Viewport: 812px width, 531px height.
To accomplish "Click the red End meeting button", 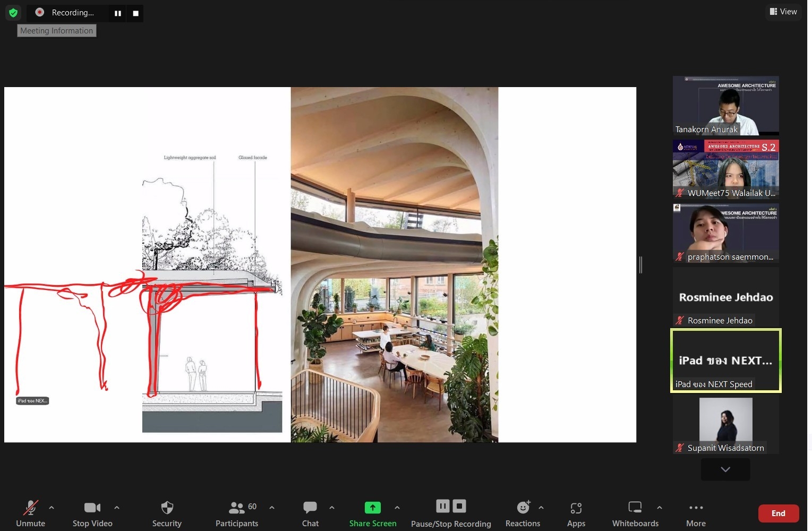I will pos(778,513).
